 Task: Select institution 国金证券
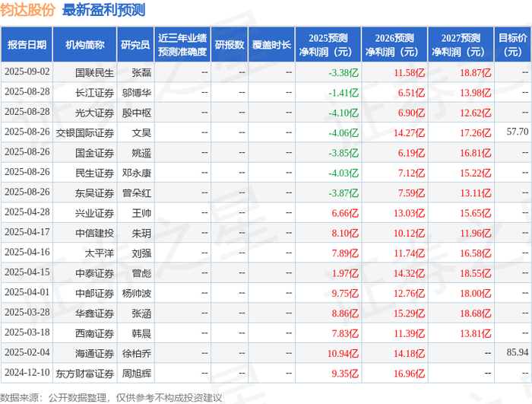(x=94, y=153)
